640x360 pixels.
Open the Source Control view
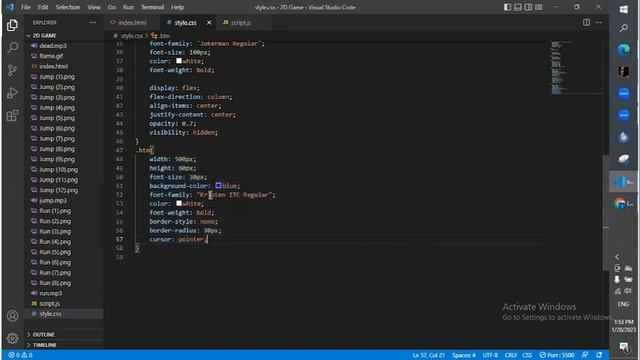12,71
